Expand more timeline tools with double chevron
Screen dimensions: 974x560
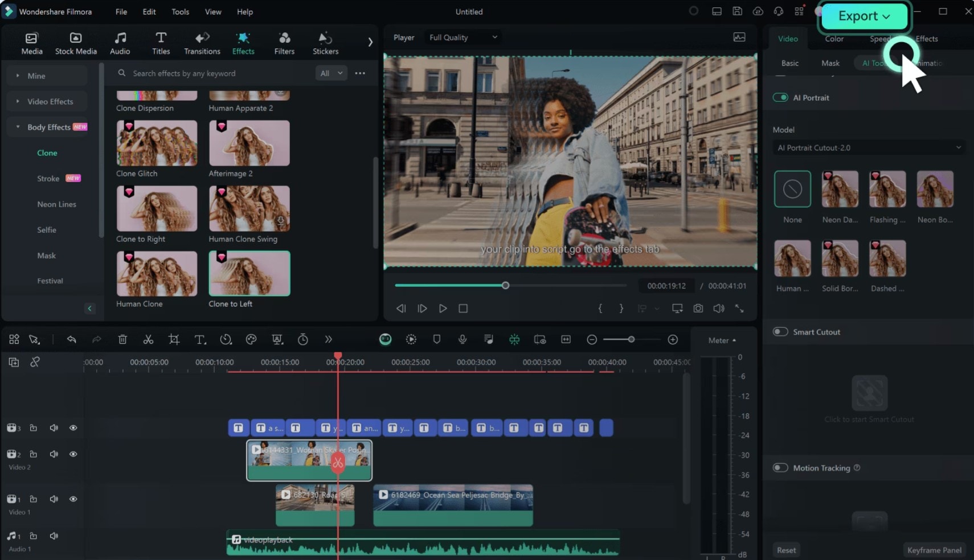[328, 339]
